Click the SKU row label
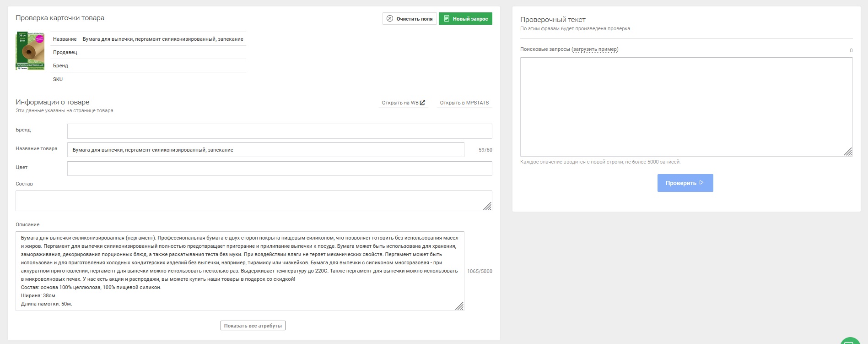Viewport: 868px width, 344px height. 58,79
